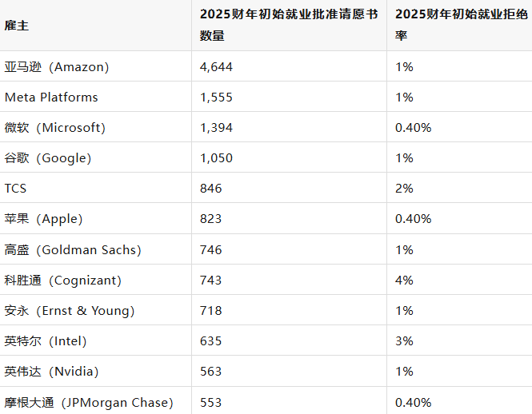This screenshot has height=414, width=532.
Task: Select the 谷歌 (Google) cell
Action: tap(48, 158)
